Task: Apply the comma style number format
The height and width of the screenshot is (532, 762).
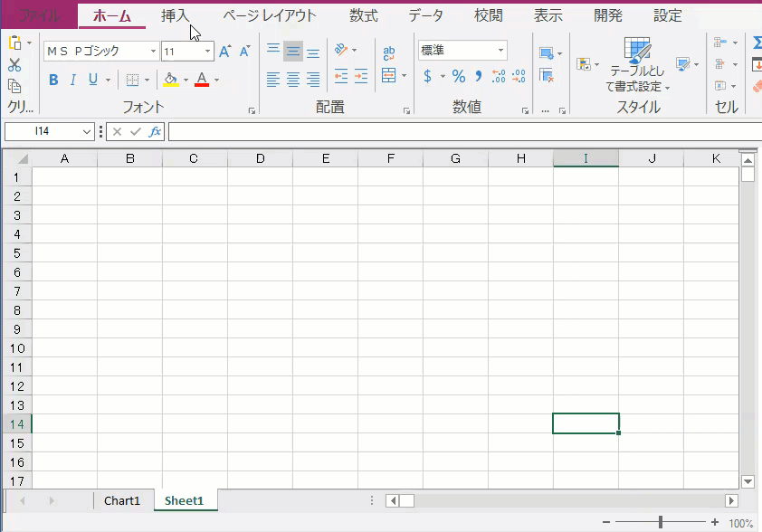Action: point(478,77)
